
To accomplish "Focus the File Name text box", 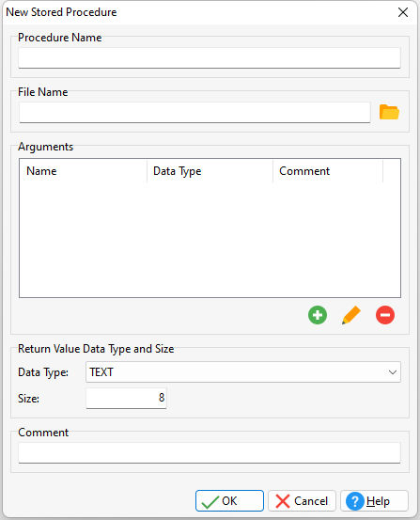I will tap(194, 113).
